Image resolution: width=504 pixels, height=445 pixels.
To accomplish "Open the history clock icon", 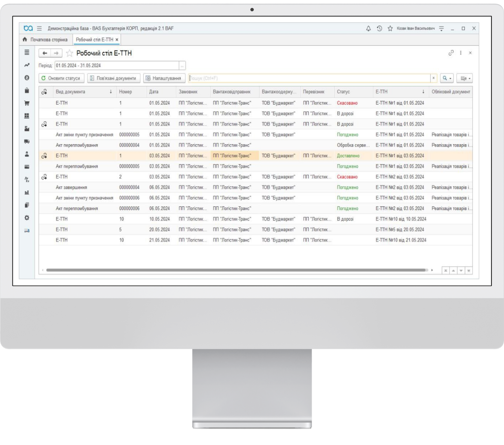I will click(x=379, y=29).
